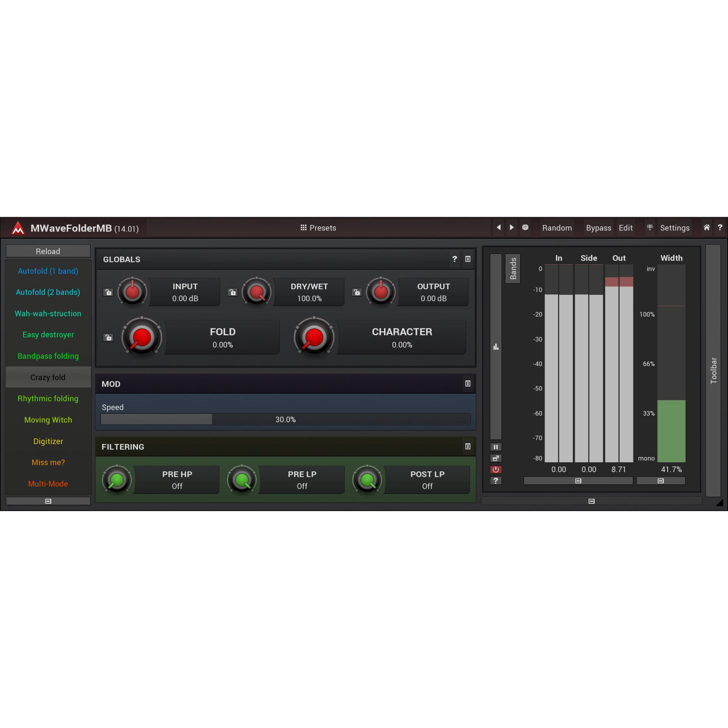This screenshot has height=728, width=728.
Task: Select Digitizer preset
Action: [48, 441]
